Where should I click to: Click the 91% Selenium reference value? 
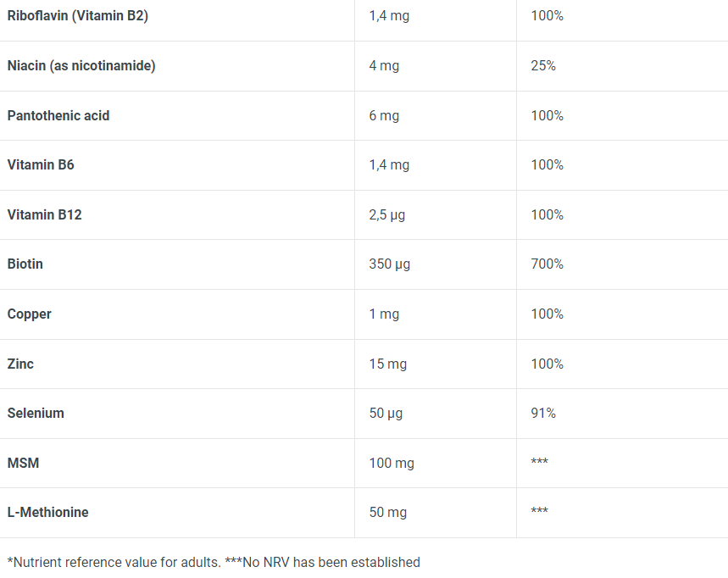point(543,413)
